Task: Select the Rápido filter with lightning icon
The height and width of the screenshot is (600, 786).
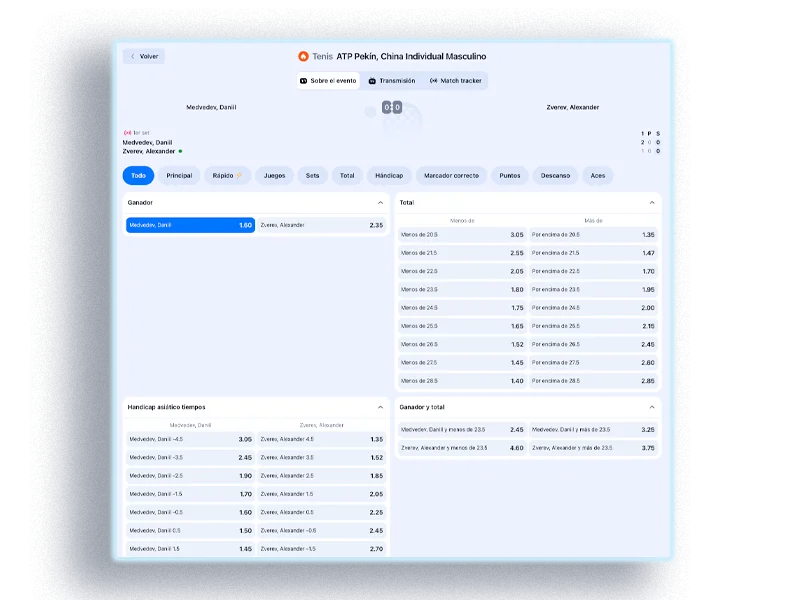Action: tap(227, 176)
